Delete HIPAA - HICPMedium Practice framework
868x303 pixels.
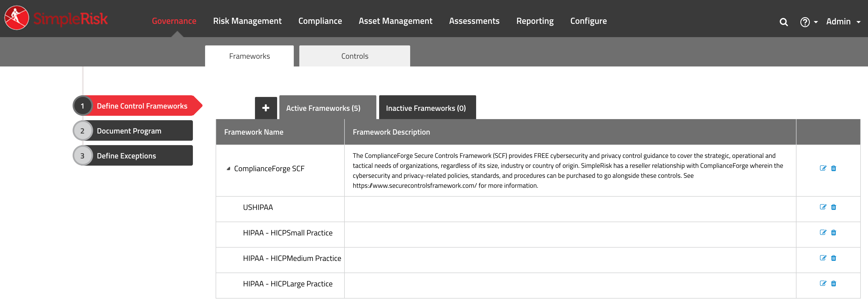click(834, 258)
